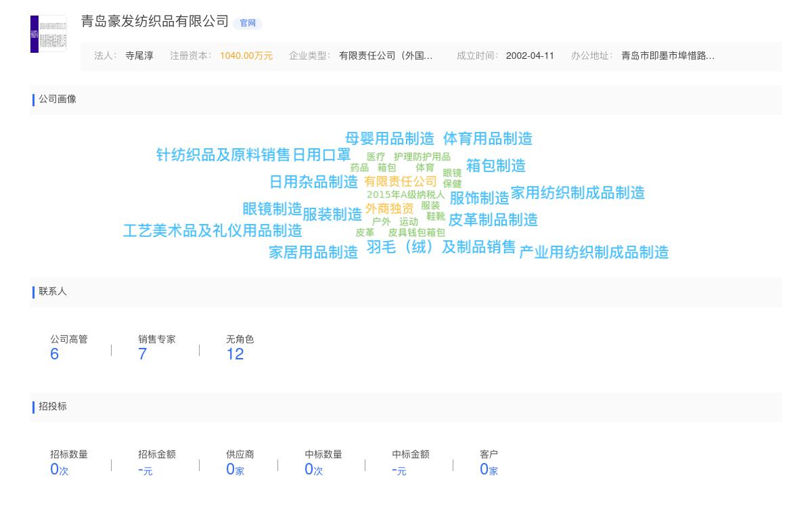Click the 公司画像 section heading
The width and height of the screenshot is (812, 509).
coord(58,99)
